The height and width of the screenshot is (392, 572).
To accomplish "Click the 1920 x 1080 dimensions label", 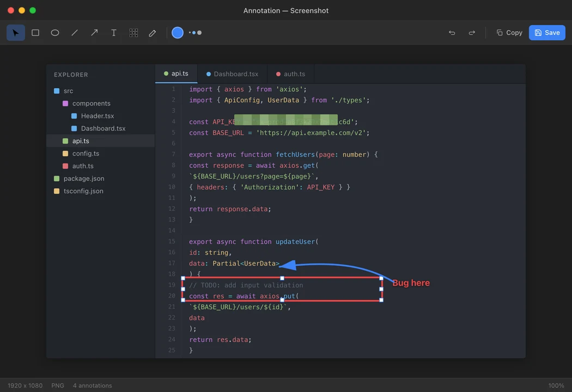I will pos(25,385).
